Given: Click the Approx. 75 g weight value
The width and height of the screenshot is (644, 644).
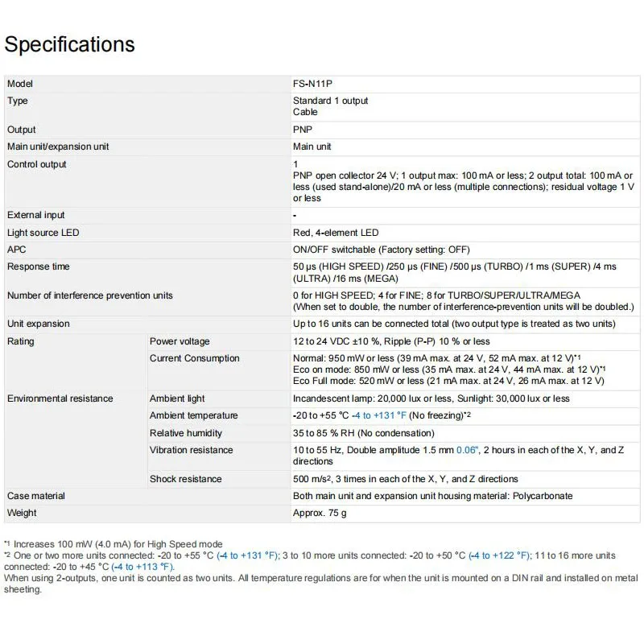Looking at the screenshot, I should click(x=320, y=513).
